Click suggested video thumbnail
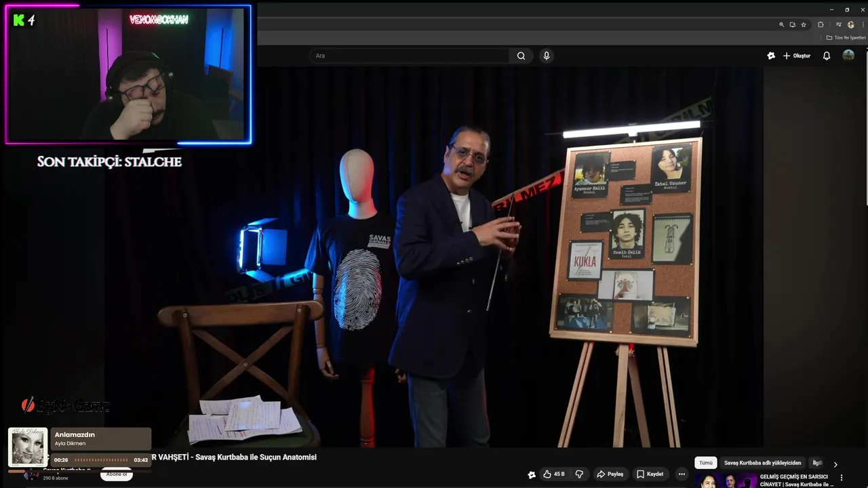This screenshot has width=868, height=488. (726, 481)
